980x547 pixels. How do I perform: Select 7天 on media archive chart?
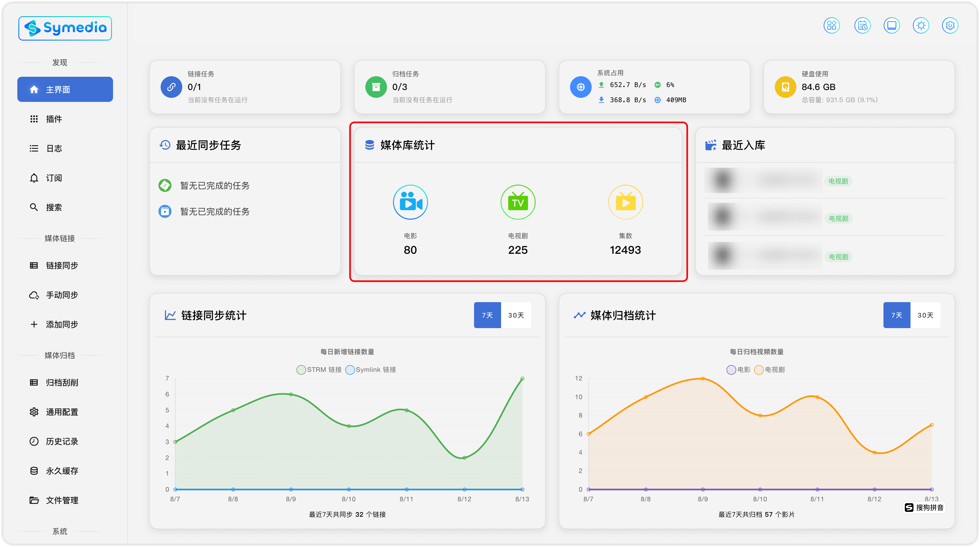(x=897, y=315)
